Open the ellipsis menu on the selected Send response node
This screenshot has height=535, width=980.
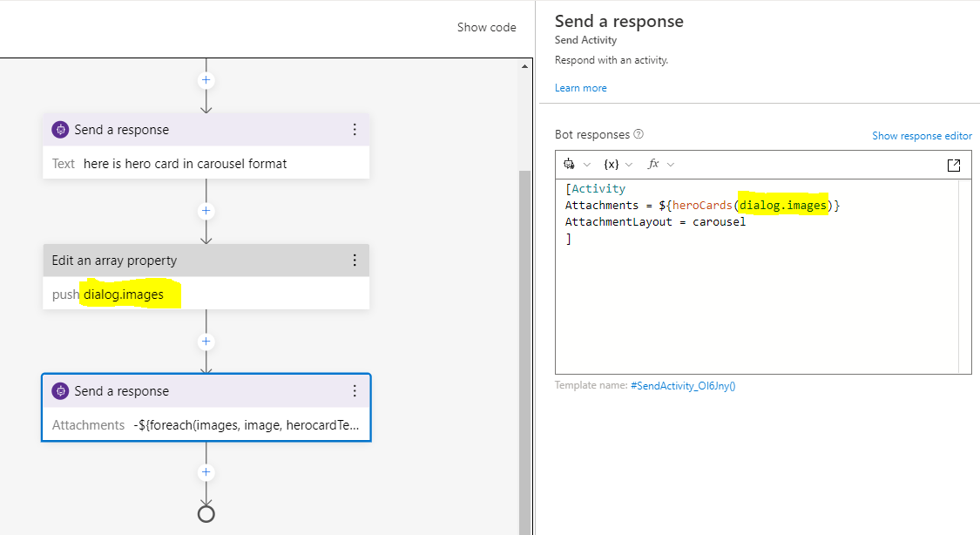coord(355,390)
